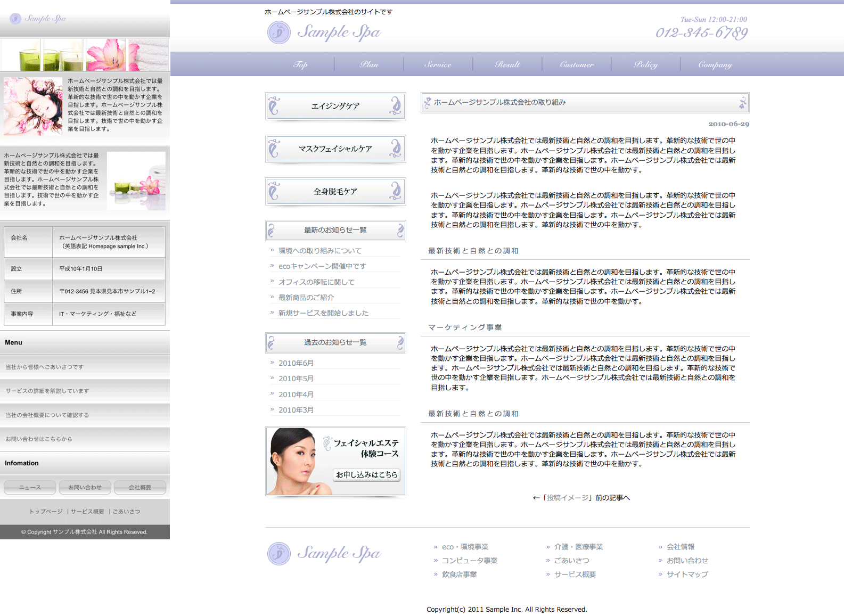Click the footer Sample Spa logo
This screenshot has height=616, width=844.
324,554
